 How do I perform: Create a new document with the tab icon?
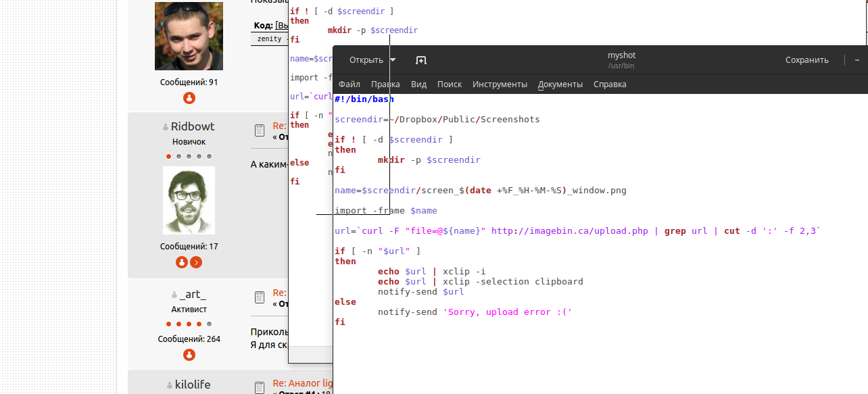click(x=421, y=60)
